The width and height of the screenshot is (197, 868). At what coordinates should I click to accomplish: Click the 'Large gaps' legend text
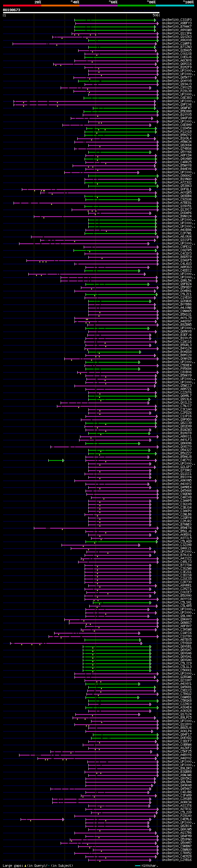click(13, 866)
